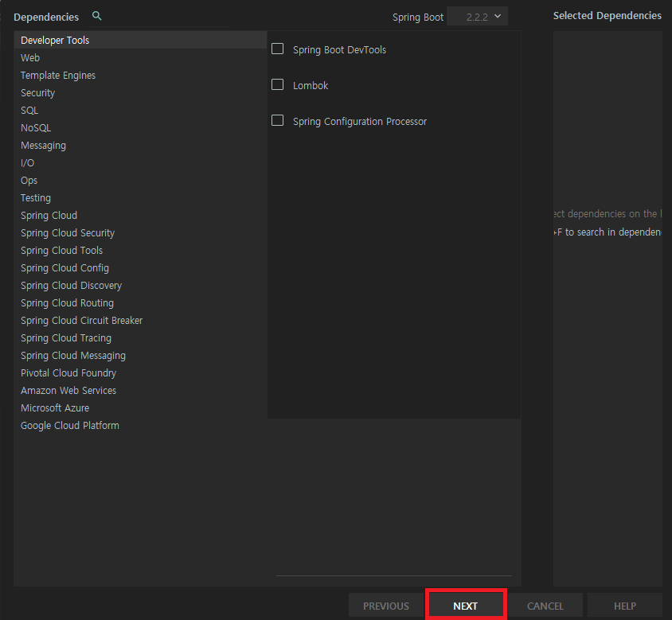672x620 pixels.
Task: Select the Testing category
Action: coord(141,198)
